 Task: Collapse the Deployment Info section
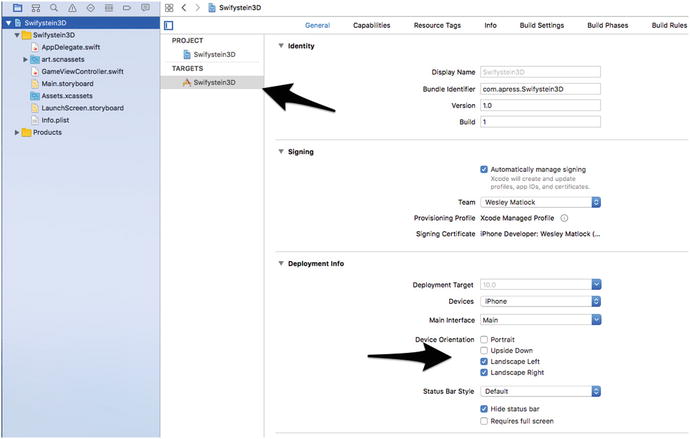(281, 263)
